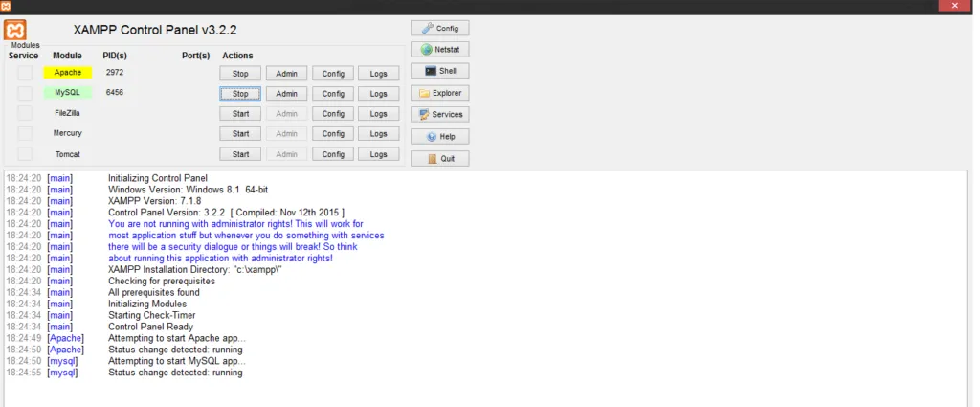The image size is (980, 407).
Task: Click the FileZilla module name
Action: click(x=68, y=113)
